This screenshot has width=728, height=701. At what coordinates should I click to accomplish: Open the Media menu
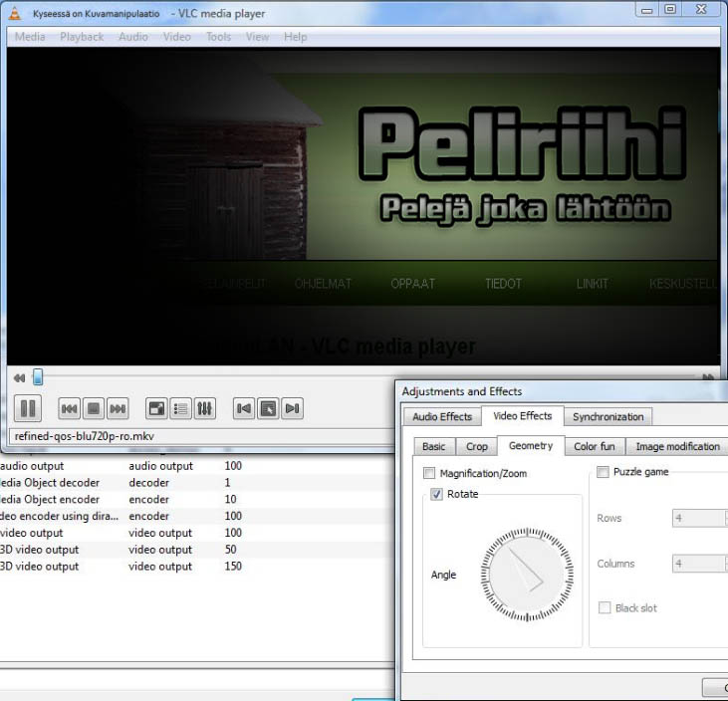[30, 37]
